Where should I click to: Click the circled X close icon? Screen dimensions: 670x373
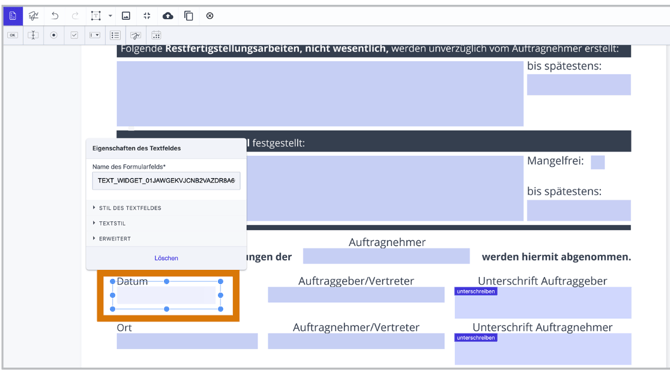210,16
